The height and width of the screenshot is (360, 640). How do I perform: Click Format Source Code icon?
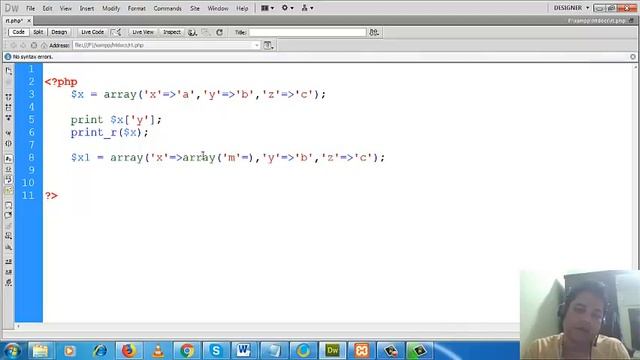(9, 282)
